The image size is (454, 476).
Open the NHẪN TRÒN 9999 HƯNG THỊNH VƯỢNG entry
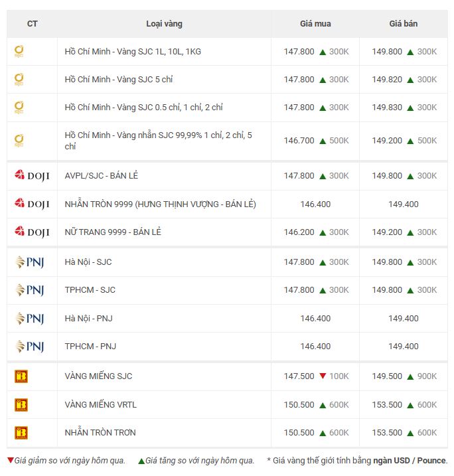pos(160,204)
